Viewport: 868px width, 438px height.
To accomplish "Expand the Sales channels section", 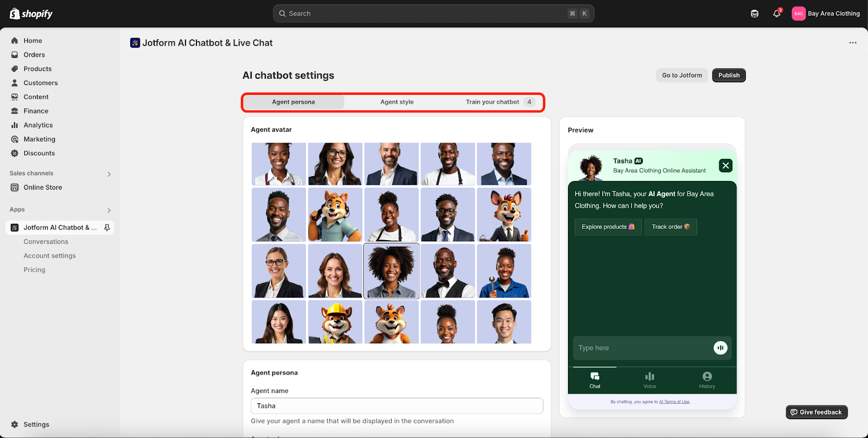I will pos(109,174).
